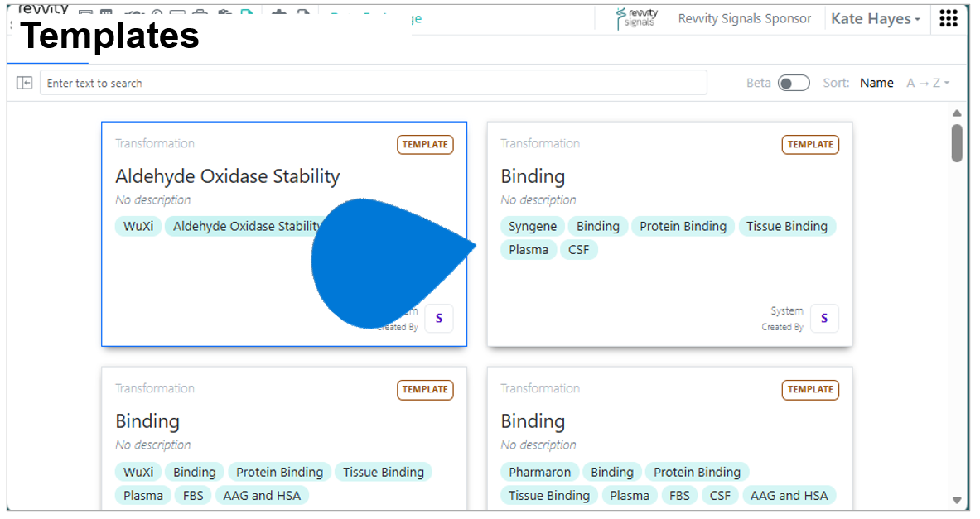Click the scrollbar down arrow
Viewport: 980px width, 519px height.
tap(956, 500)
